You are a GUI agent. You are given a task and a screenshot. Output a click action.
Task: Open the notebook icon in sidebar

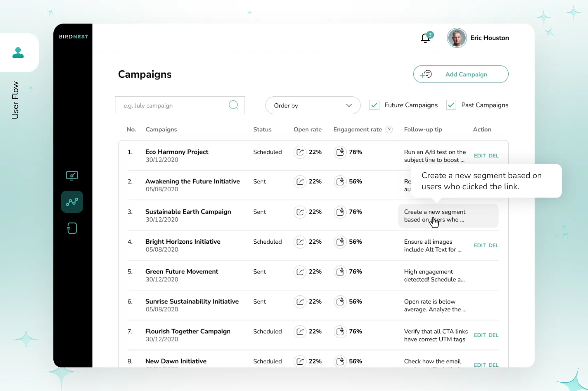(72, 228)
